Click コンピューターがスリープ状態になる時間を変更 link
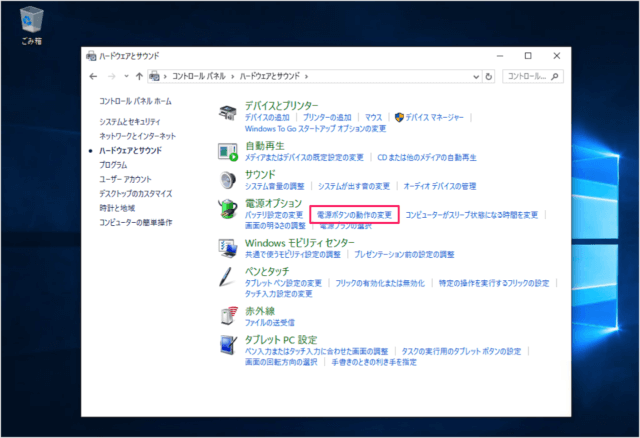Viewport: 640px width, 438px height. click(471, 215)
